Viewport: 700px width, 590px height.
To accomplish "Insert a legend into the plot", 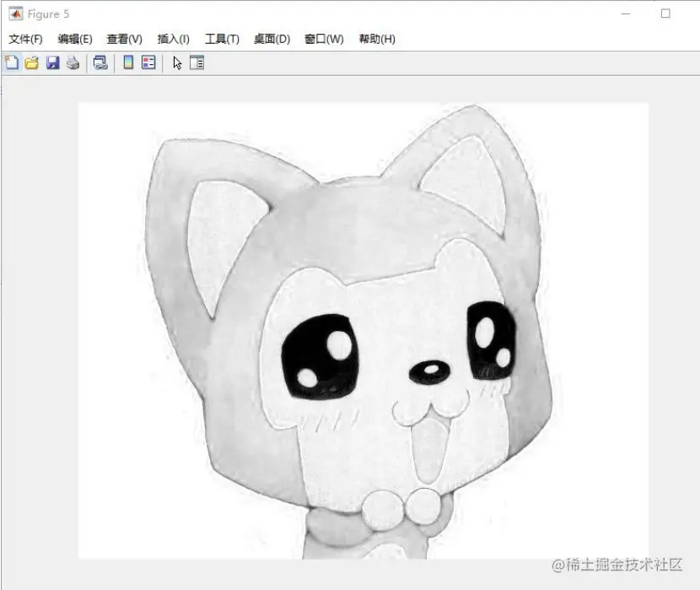I will (149, 62).
